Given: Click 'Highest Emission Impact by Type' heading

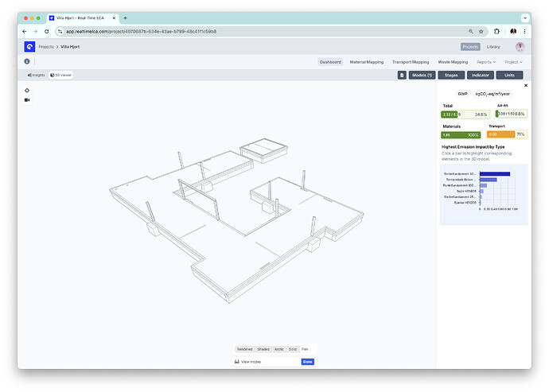Looking at the screenshot, I should tap(473, 147).
